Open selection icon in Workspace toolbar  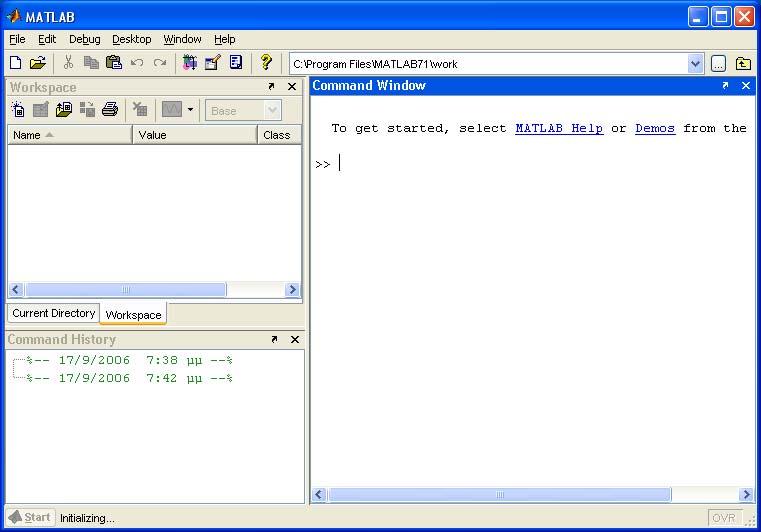point(41,109)
